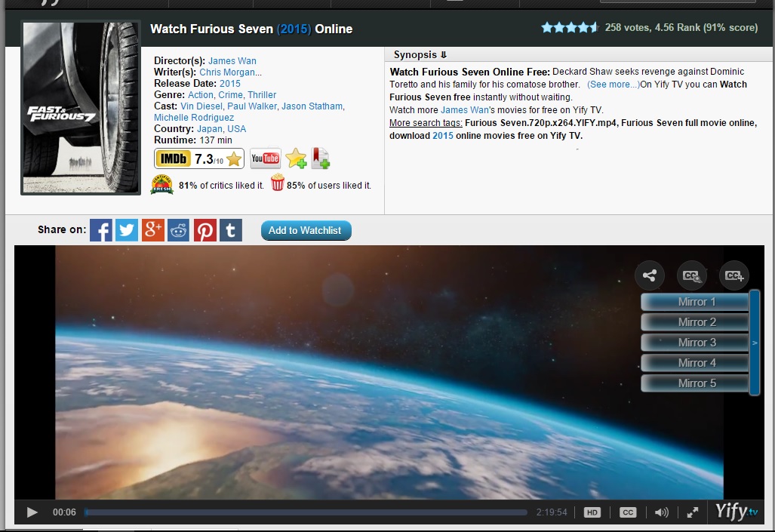The image size is (775, 532).
Task: Open cast member Jason Statham link
Action: click(x=312, y=106)
